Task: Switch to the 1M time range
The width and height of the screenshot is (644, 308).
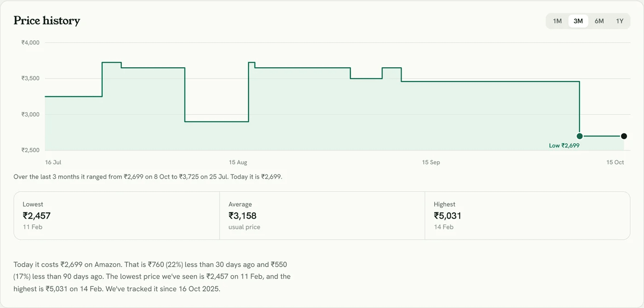Action: [x=557, y=21]
